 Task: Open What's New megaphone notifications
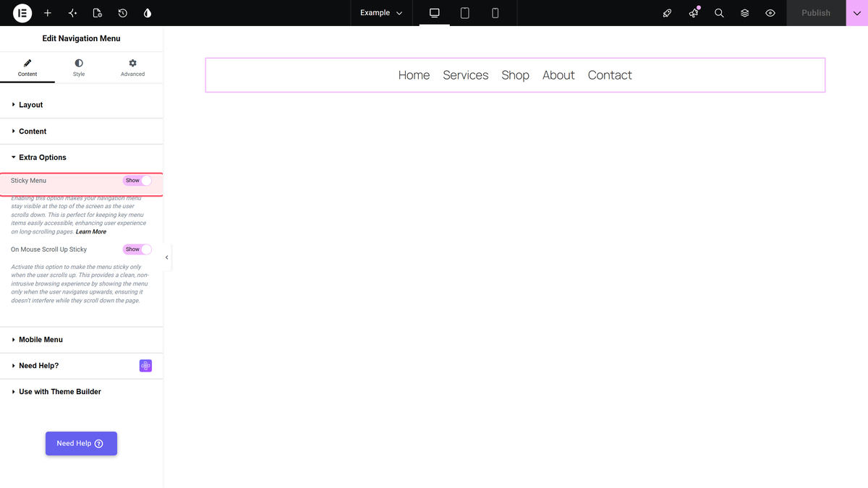(x=694, y=13)
